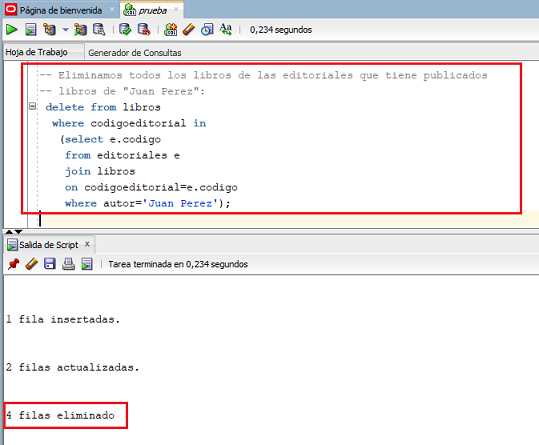Click the line 'on codigoeditorial=e.codigo'
Viewport: 539px width, 445px height.
point(151,187)
